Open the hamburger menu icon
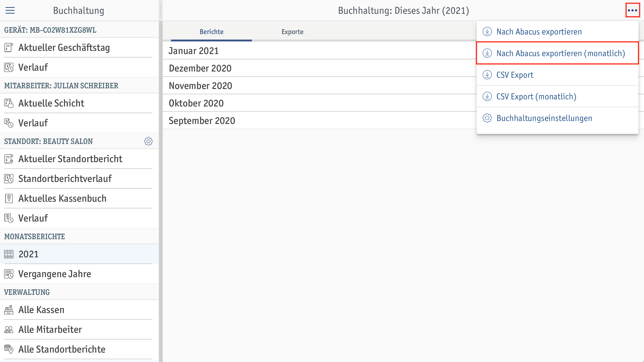Screen dimensions: 644x362 tap(10, 10)
